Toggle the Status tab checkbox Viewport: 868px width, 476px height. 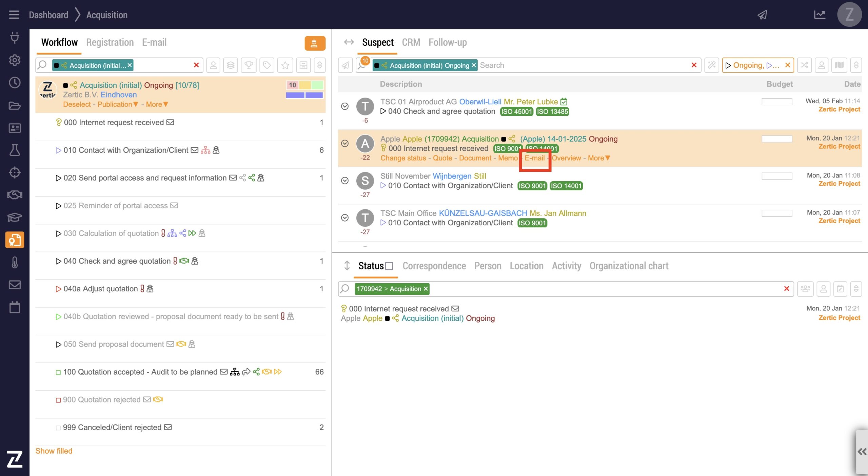(389, 266)
